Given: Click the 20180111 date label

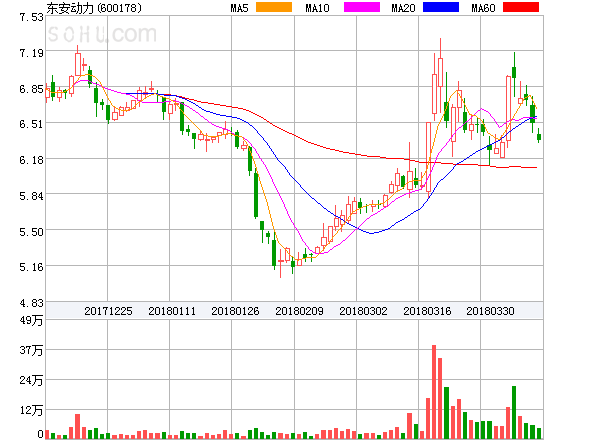Looking at the screenshot, I should (172, 311).
